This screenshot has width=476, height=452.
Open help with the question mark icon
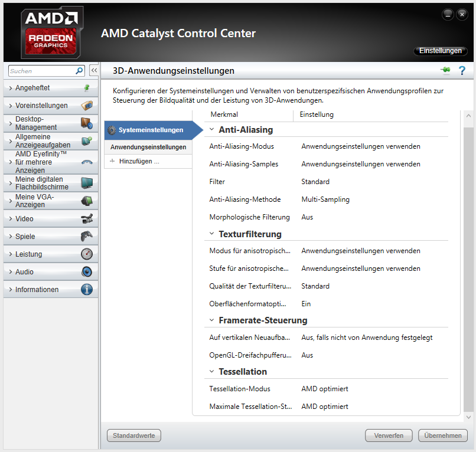(462, 71)
